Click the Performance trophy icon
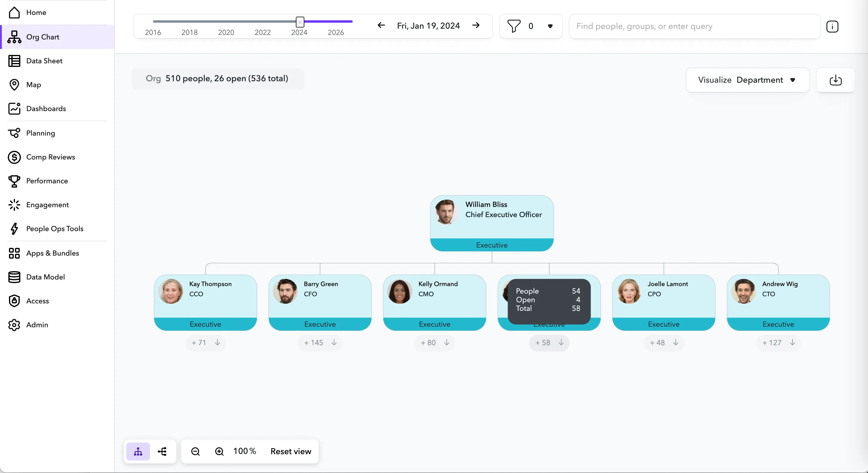The width and height of the screenshot is (868, 473). tap(14, 181)
